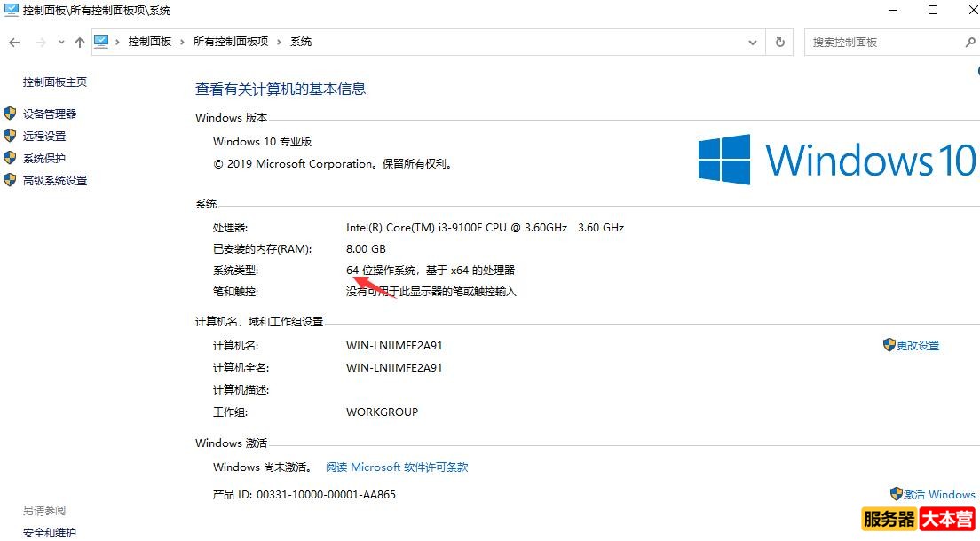Click the 没有可用于此显示器的笔或触控输入 text
The height and width of the screenshot is (541, 980).
tap(431, 292)
